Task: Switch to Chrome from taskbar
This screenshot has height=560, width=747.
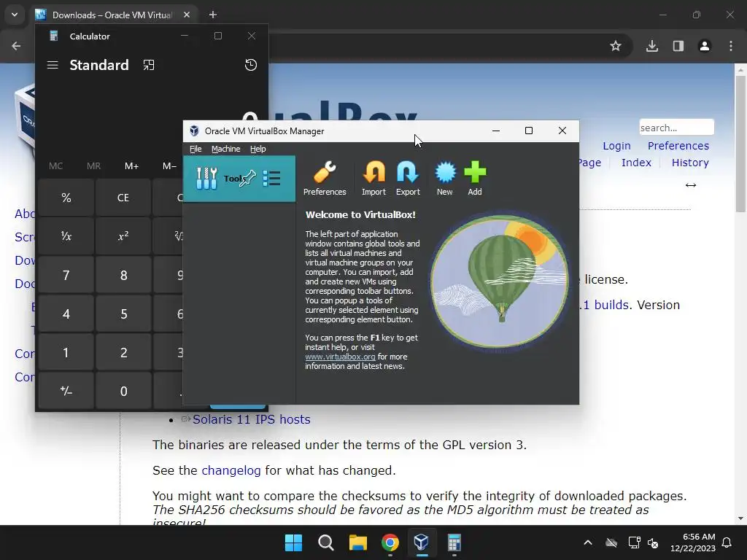Action: 390,542
